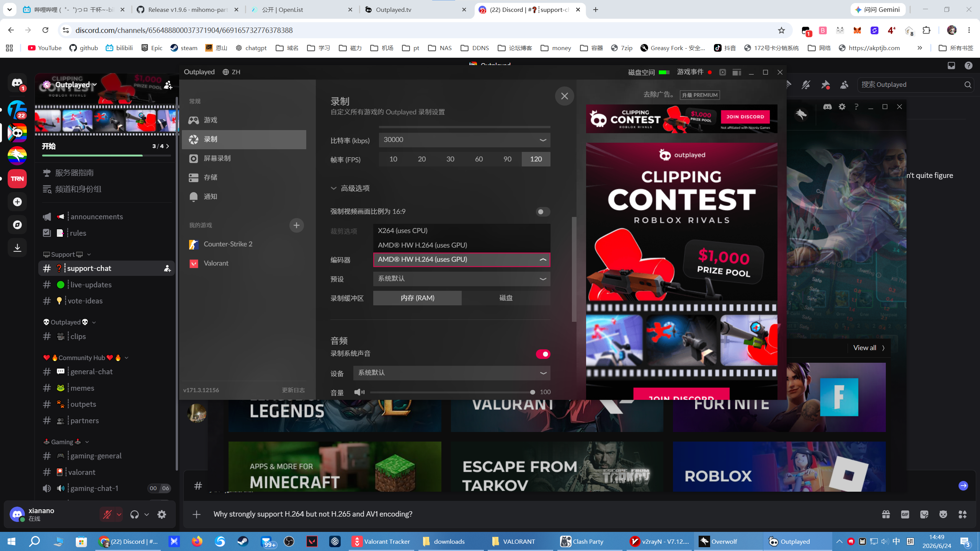Open the audio 设备 device dropdown
Image resolution: width=980 pixels, height=551 pixels.
click(x=452, y=373)
